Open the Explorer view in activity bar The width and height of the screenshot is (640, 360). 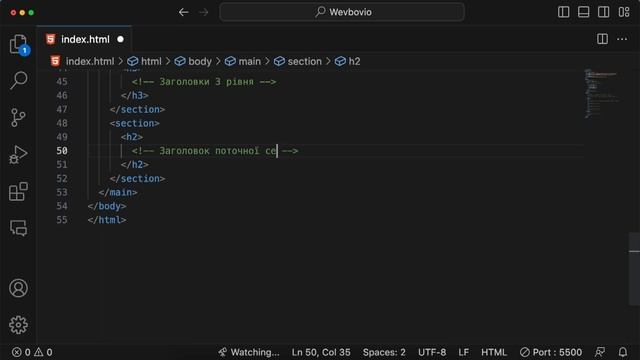point(18,44)
